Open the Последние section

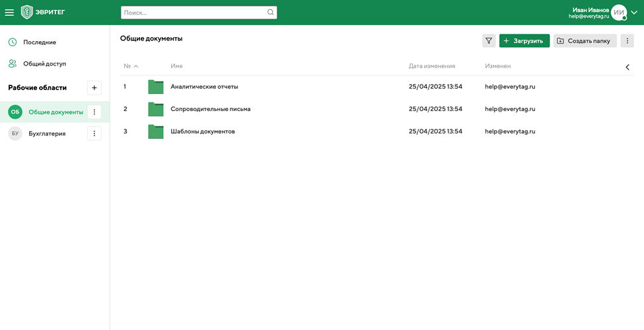click(x=40, y=42)
